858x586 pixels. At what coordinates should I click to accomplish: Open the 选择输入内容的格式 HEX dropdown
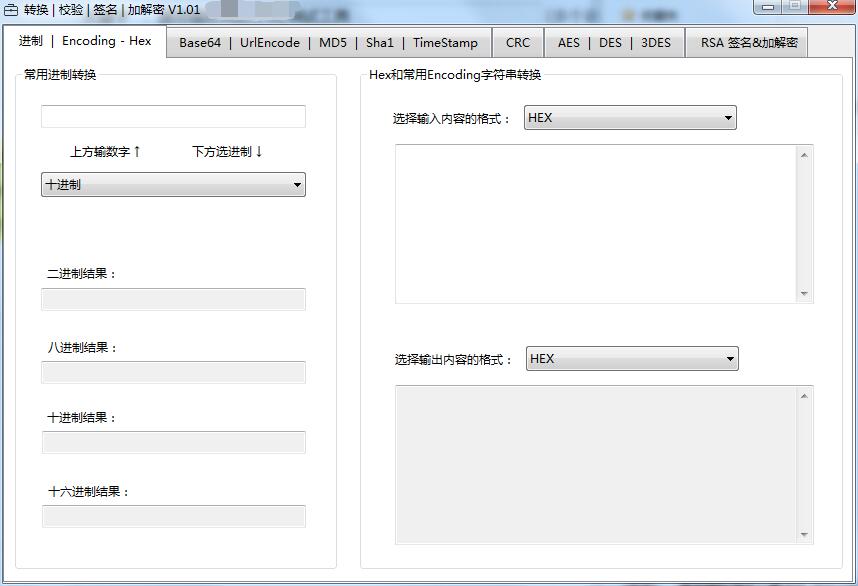[630, 118]
